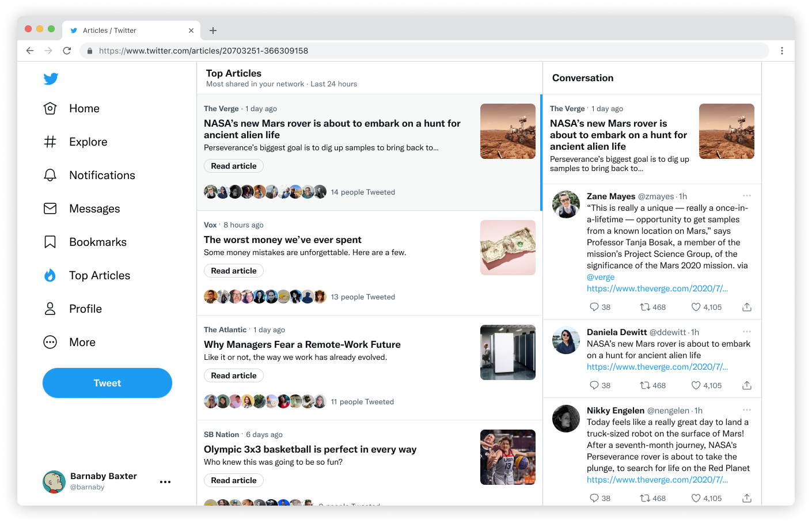Click the browser forward arrow
The width and height of the screenshot is (812, 524).
[x=48, y=51]
